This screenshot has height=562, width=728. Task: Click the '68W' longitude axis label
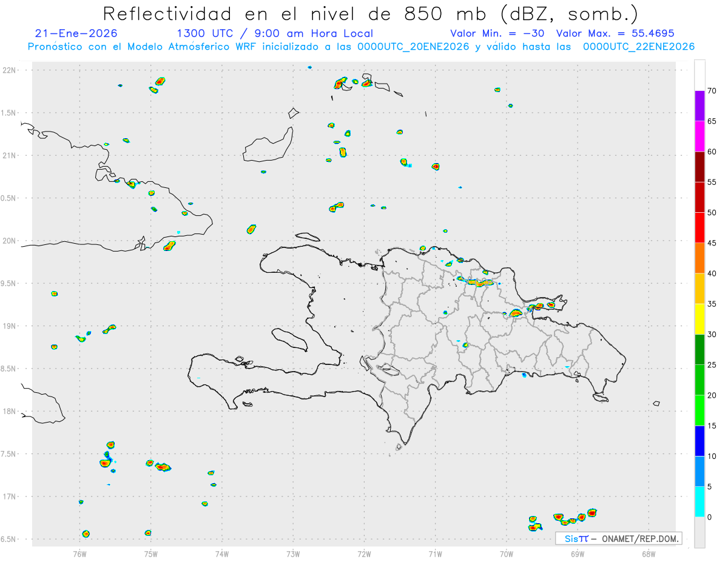[649, 554]
